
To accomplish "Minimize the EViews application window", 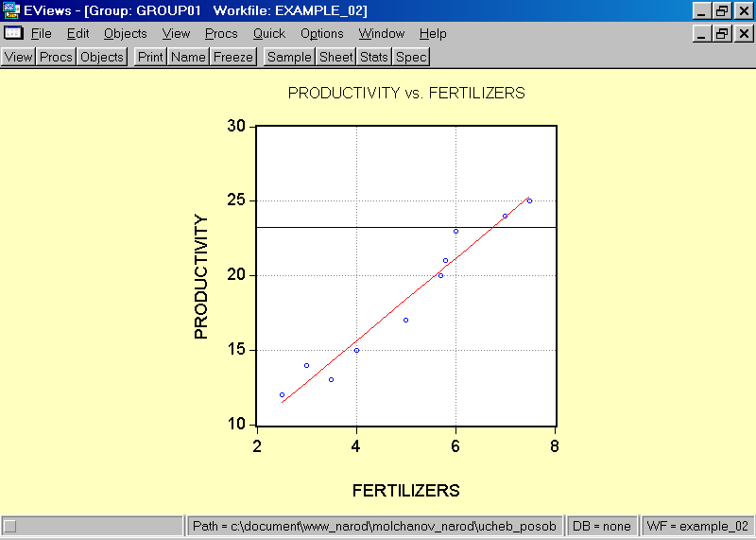I will pos(702,10).
